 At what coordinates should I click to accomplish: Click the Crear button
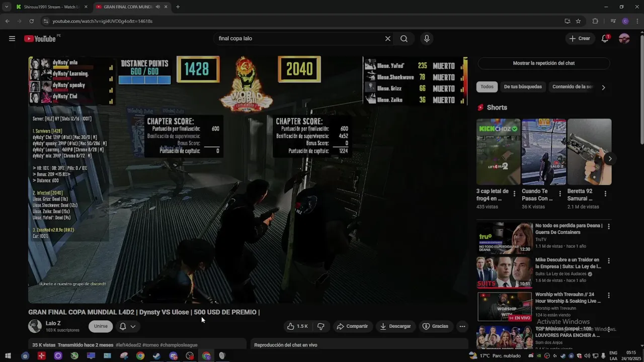point(579,39)
